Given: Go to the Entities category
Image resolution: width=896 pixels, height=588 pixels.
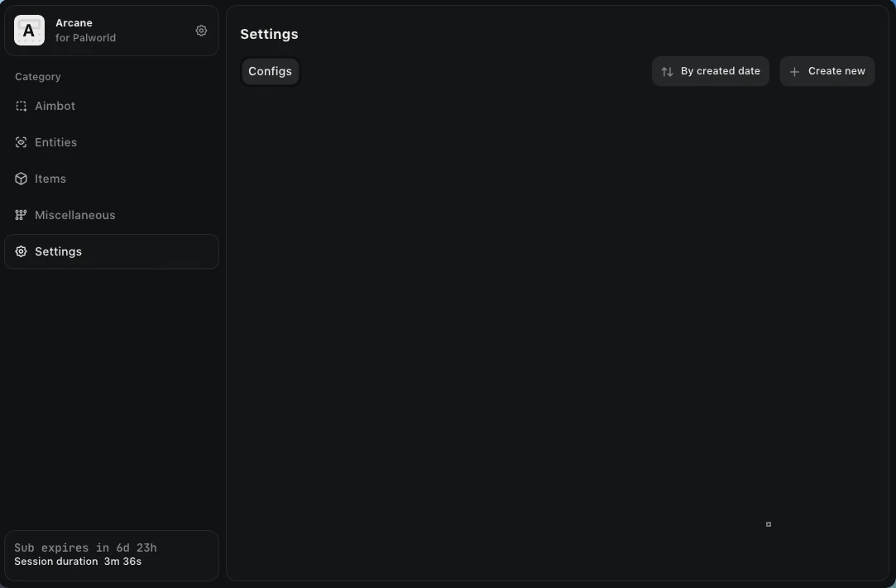Looking at the screenshot, I should (x=112, y=142).
